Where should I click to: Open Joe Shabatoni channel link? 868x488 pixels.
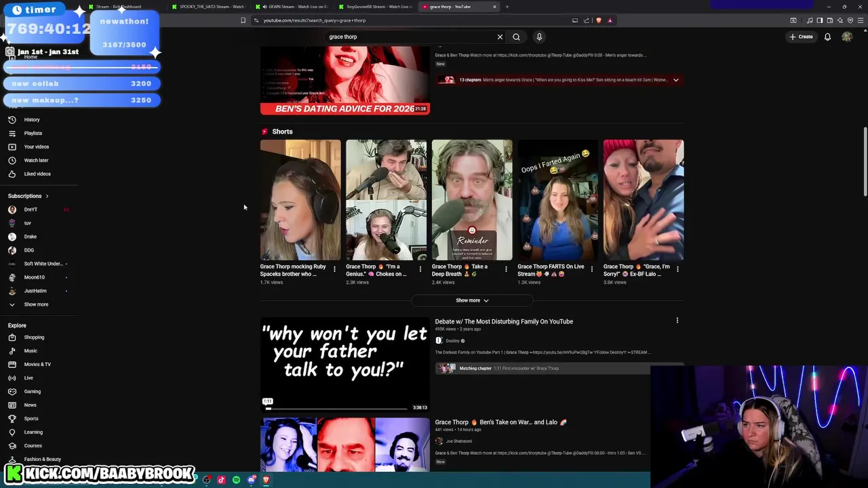tap(458, 441)
